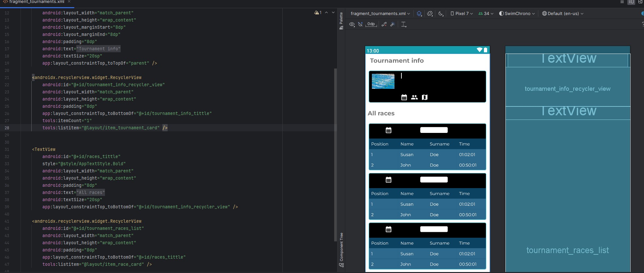
Task: Select the Design Surface layers icon
Action: coord(419,13)
